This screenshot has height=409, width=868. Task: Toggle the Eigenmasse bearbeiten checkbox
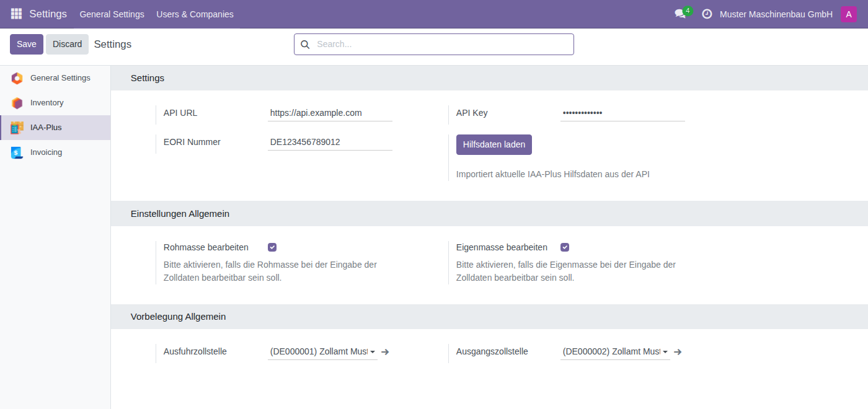[565, 247]
